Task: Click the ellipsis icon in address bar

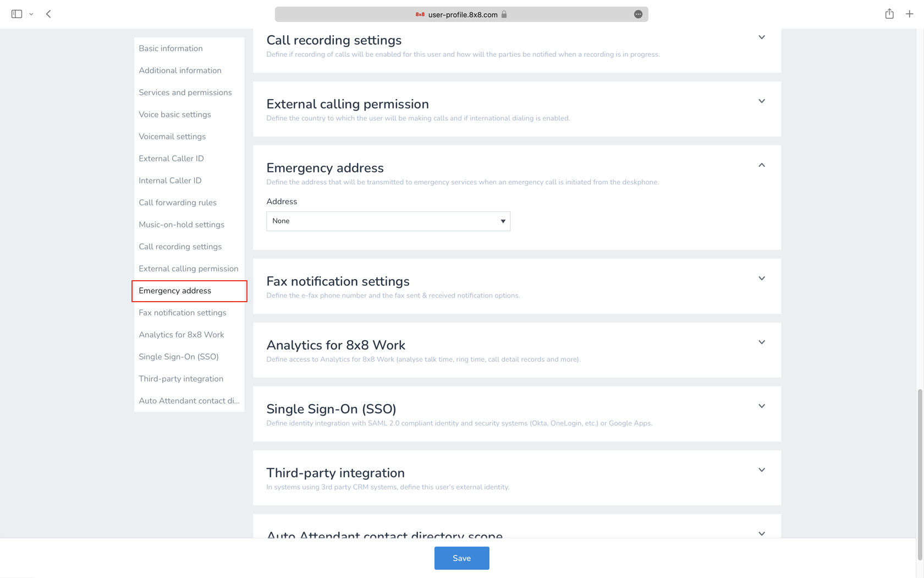Action: (x=638, y=14)
